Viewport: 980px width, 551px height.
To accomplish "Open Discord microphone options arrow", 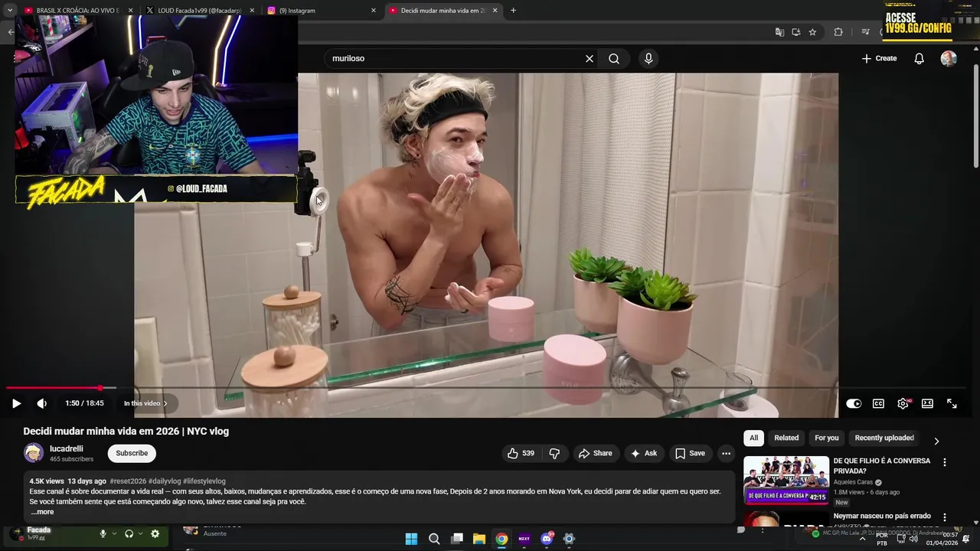I will [x=114, y=534].
